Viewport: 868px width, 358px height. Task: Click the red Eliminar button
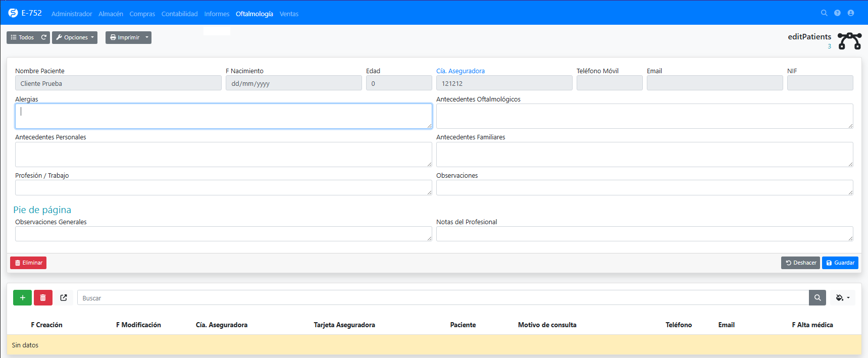click(x=28, y=263)
